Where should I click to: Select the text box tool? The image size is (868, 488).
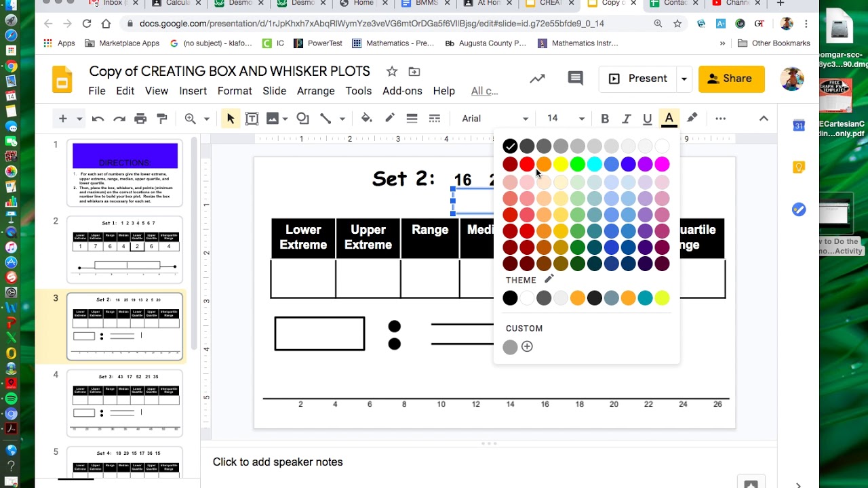252,119
